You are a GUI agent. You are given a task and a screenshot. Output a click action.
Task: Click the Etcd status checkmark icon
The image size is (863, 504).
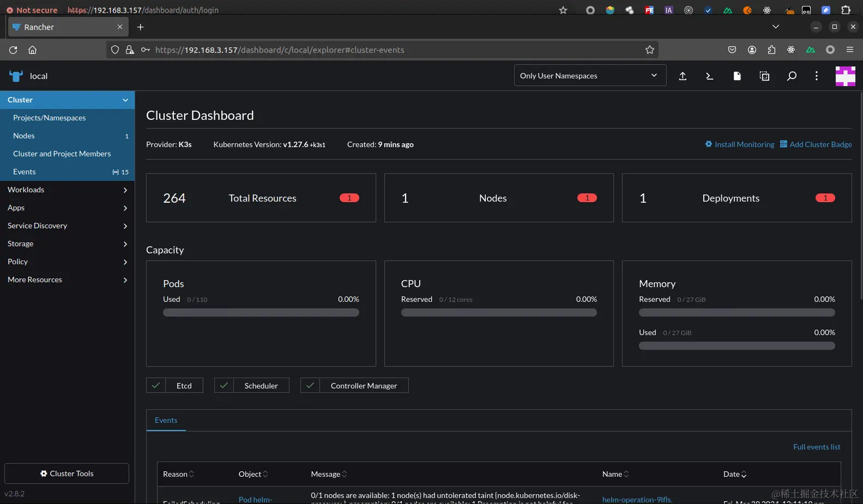pos(156,385)
